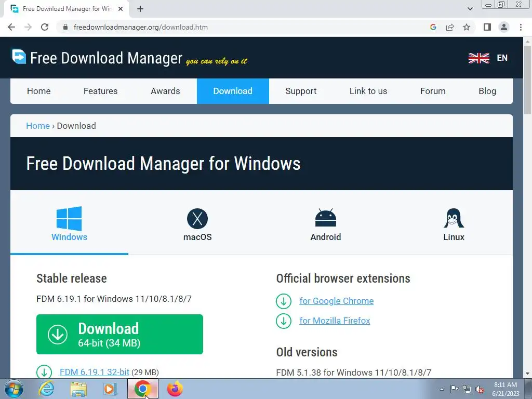Open the Home navigation item
This screenshot has height=399, width=532.
coord(38,91)
